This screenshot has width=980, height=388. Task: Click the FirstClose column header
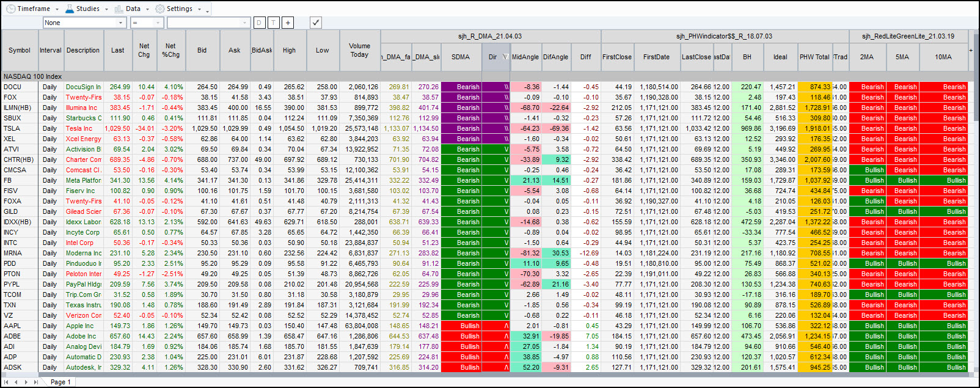coord(617,57)
